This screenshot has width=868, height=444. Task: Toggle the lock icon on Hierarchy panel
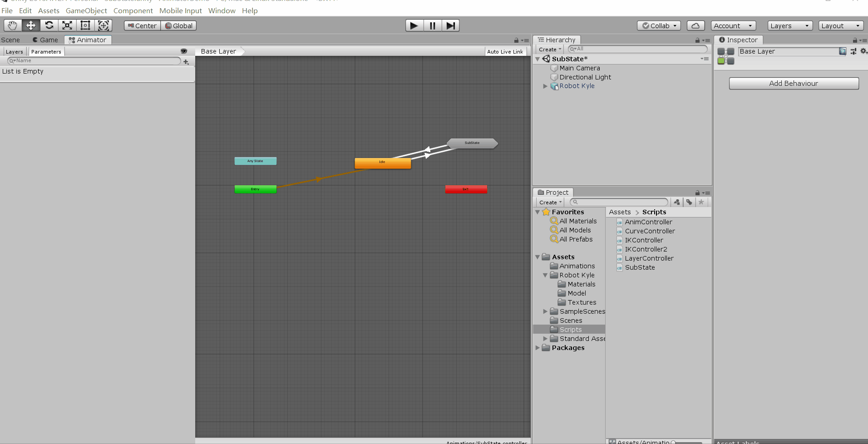pyautogui.click(x=697, y=40)
